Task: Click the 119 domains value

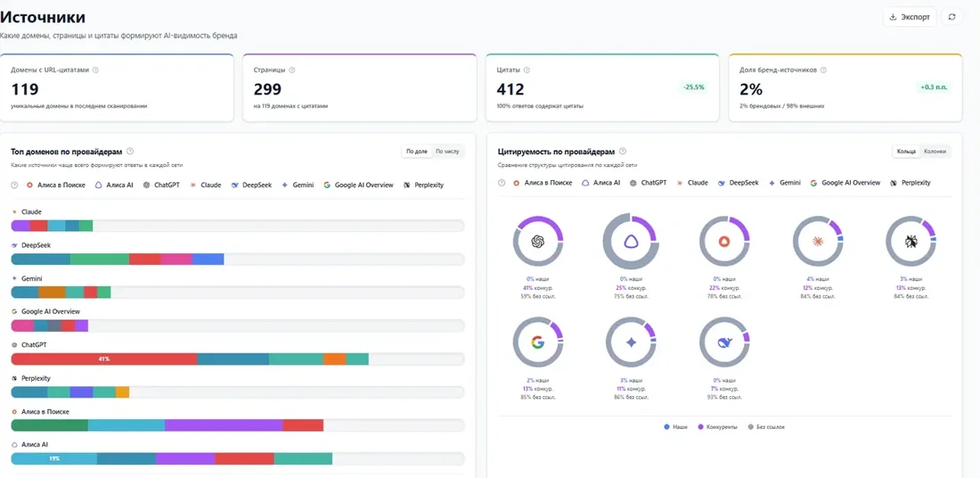Action: tap(25, 89)
